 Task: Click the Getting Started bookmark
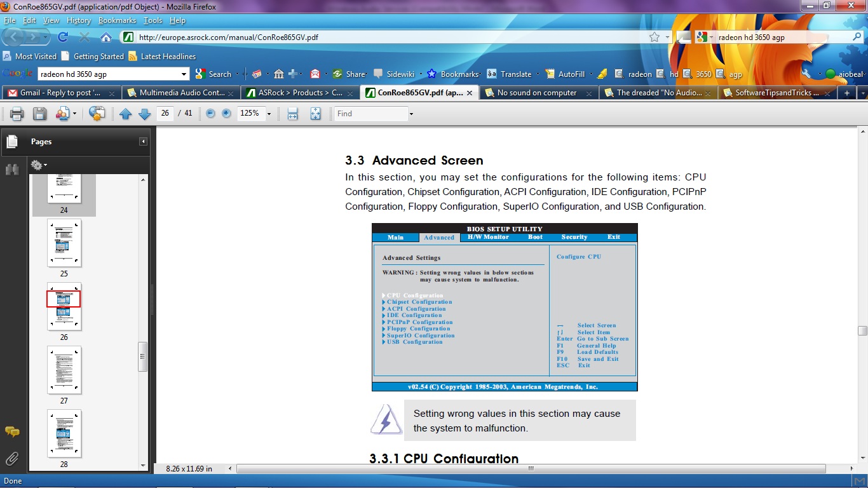(x=93, y=56)
